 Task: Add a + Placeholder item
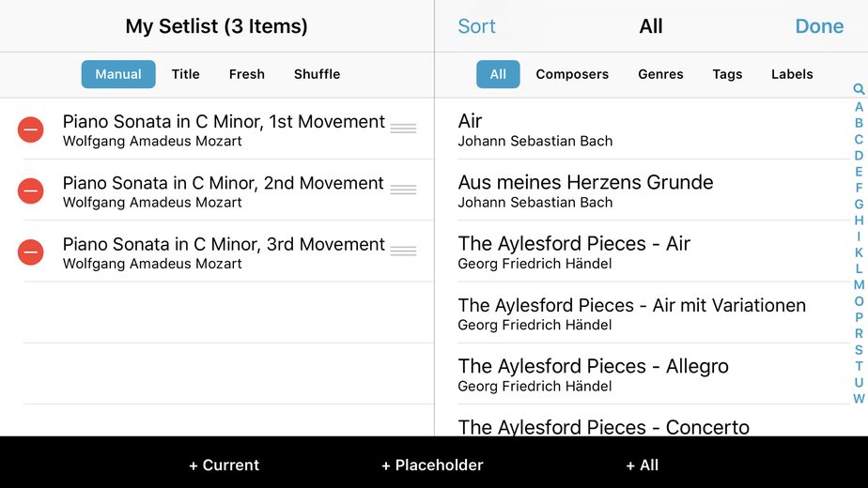click(x=432, y=465)
